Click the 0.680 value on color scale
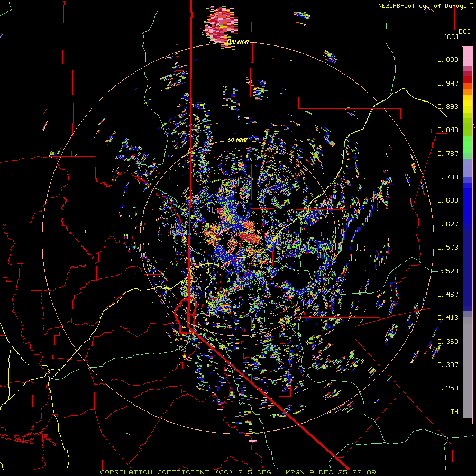476x476 pixels. [448, 200]
